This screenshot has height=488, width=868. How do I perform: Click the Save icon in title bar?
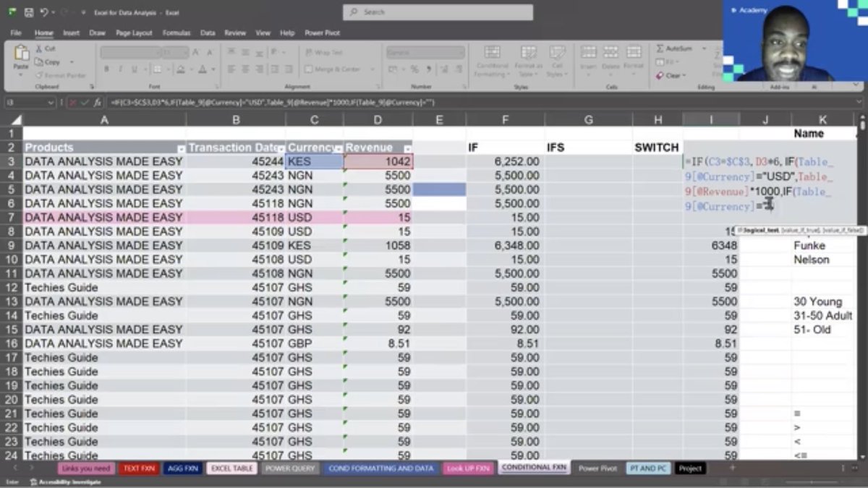tap(29, 12)
